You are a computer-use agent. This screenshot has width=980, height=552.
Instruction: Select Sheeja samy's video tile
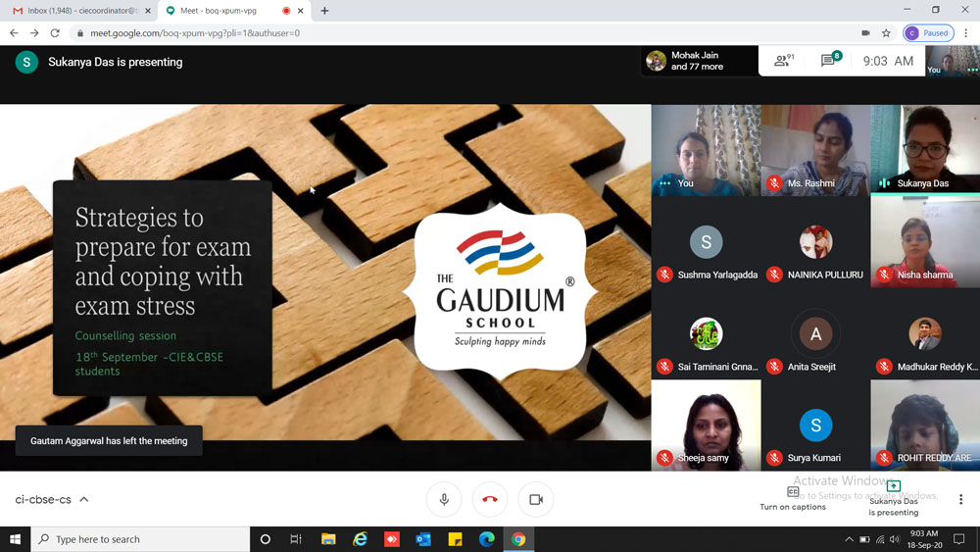point(706,426)
